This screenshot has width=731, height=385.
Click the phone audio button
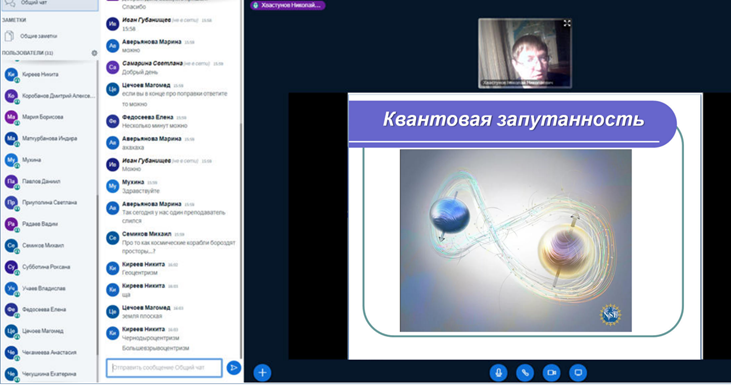(525, 372)
